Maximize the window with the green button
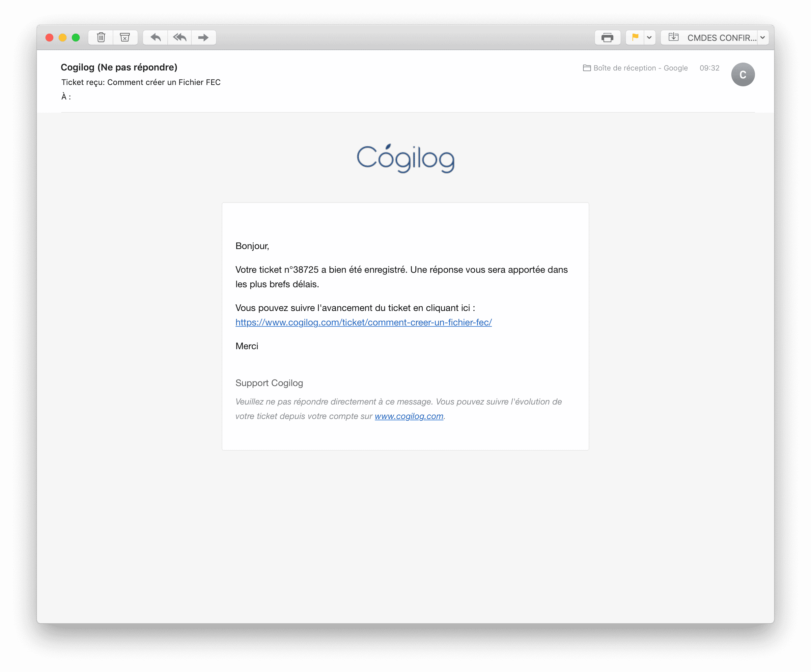 (76, 38)
